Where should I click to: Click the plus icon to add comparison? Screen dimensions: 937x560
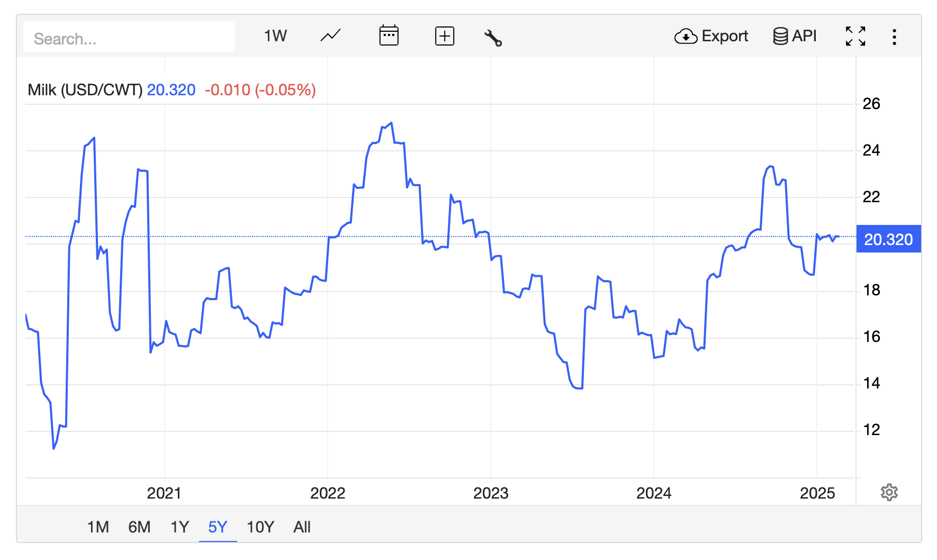444,36
